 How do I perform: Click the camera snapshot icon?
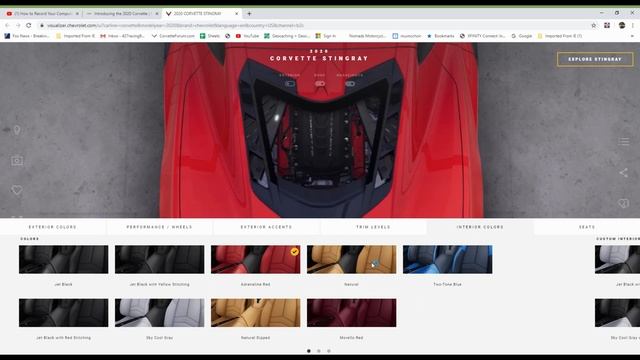click(17, 161)
